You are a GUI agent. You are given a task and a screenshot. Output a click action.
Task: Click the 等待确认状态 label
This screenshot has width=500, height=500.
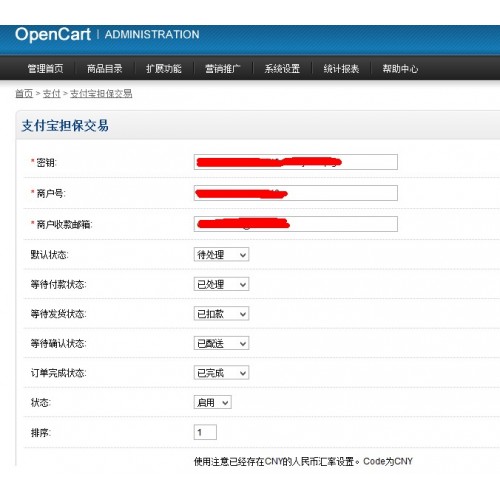(58, 343)
